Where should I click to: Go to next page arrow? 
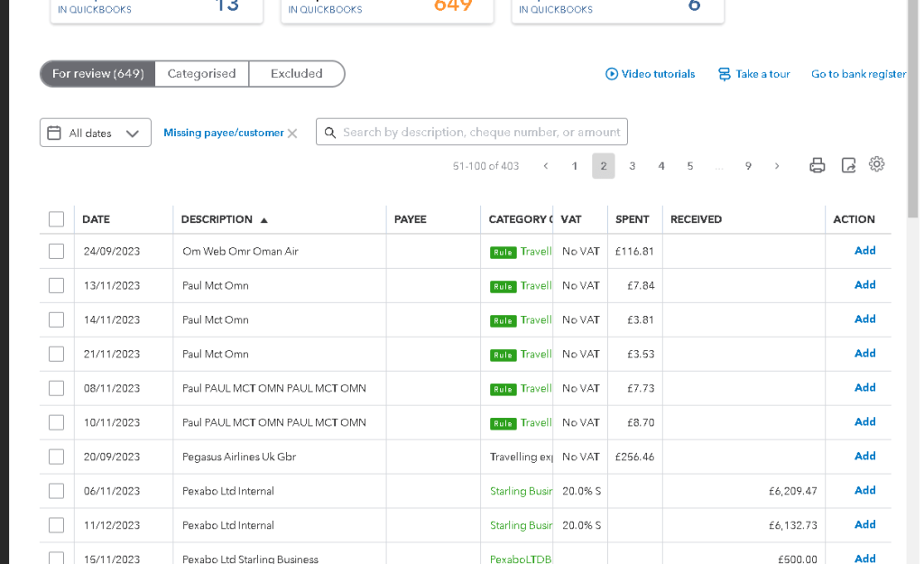(x=777, y=166)
